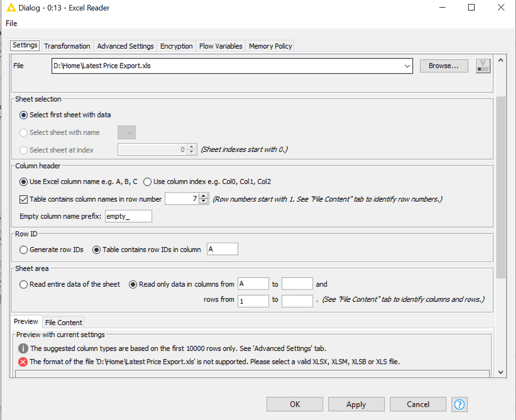
Task: Open the sheet name dropdown
Action: click(126, 132)
